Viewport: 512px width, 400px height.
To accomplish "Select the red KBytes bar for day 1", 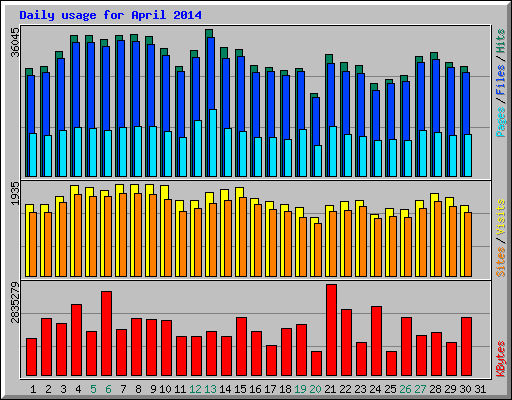I will point(31,357).
